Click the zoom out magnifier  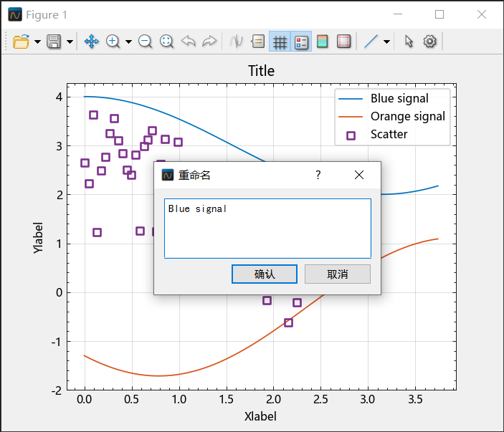pyautogui.click(x=146, y=42)
